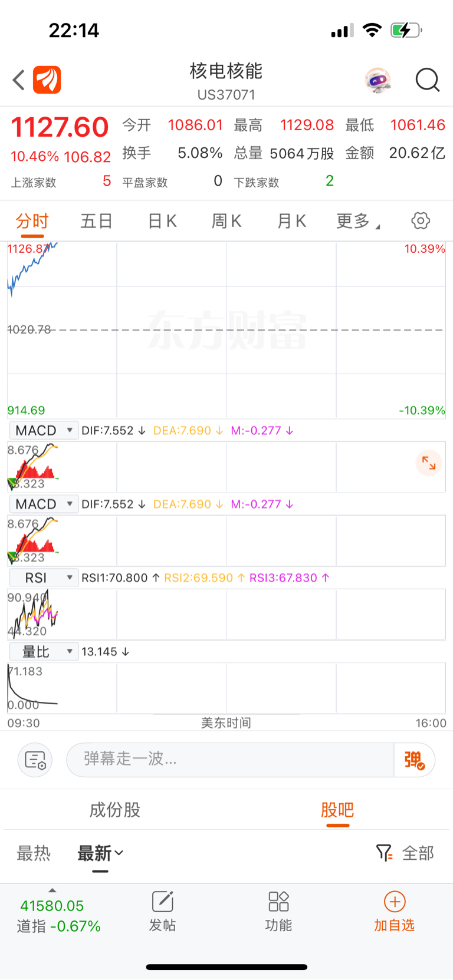Screen dimensions: 453x980
Task: Tap the 弹幕走一波 input field
Action: pyautogui.click(x=230, y=760)
